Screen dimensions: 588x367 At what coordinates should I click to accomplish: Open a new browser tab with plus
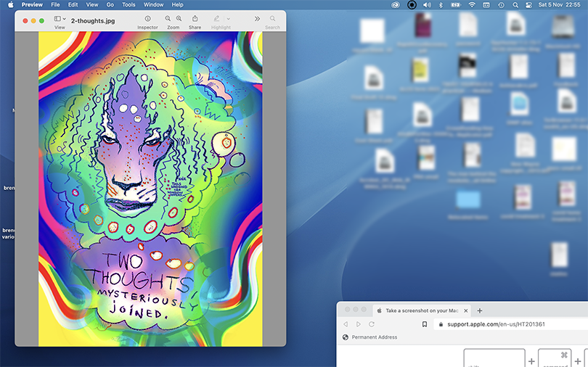pyautogui.click(x=480, y=310)
